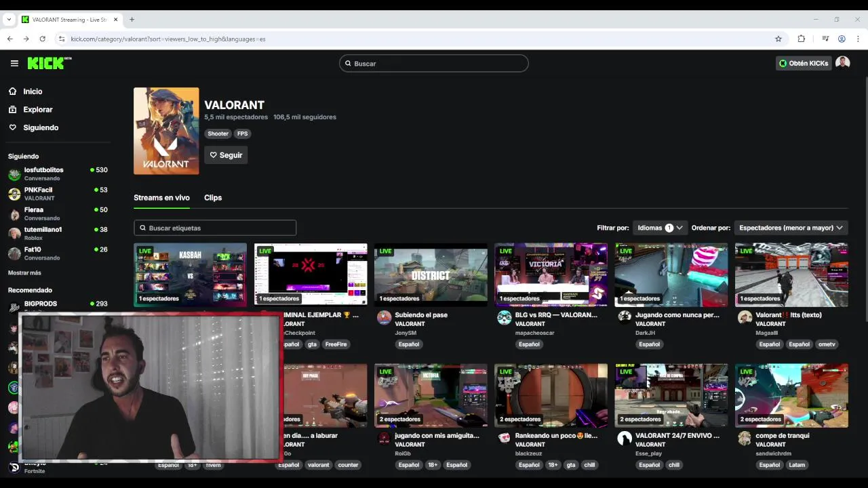
Task: Open tutemillano1 channel in sidebar
Action: (x=58, y=234)
